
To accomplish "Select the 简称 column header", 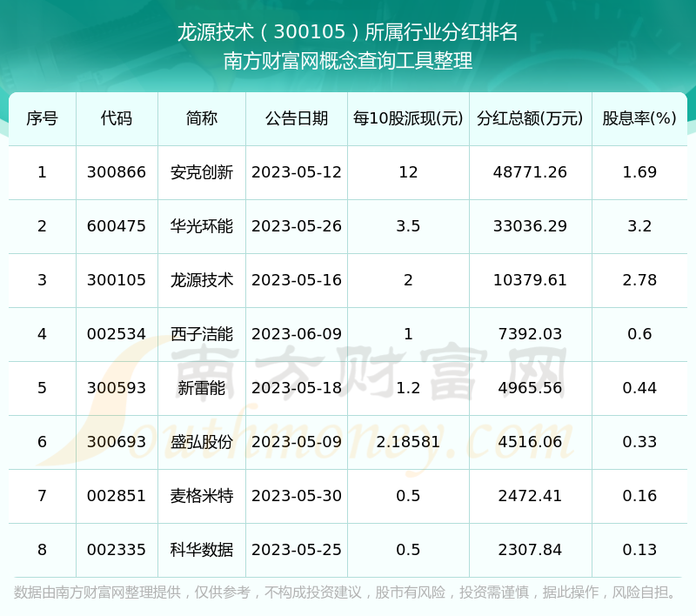I will 202,118.
